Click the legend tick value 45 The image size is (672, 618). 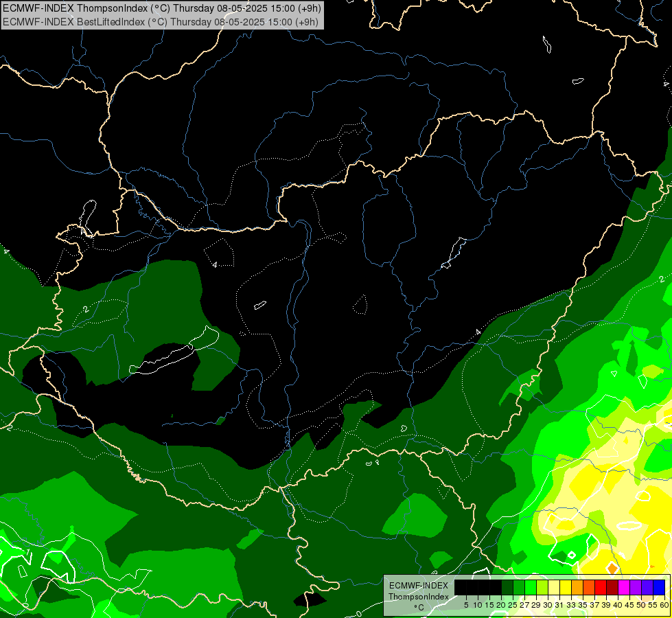[629, 605]
